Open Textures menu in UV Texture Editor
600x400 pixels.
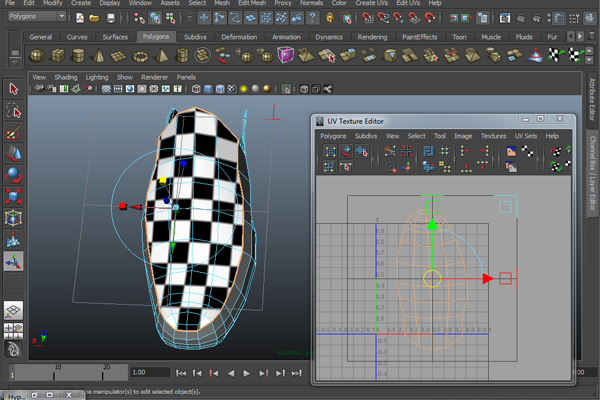pos(493,136)
